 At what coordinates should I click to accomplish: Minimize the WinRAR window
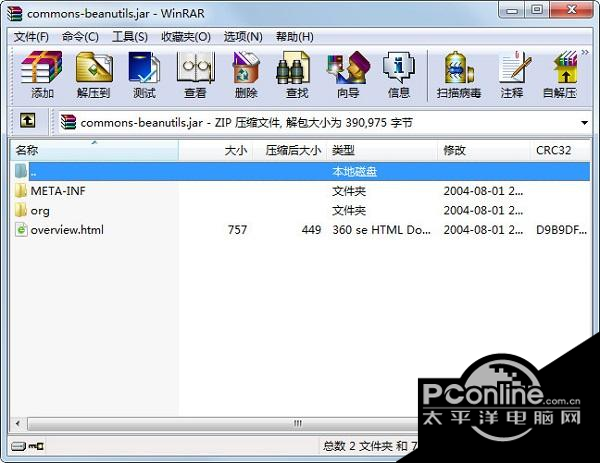point(512,11)
